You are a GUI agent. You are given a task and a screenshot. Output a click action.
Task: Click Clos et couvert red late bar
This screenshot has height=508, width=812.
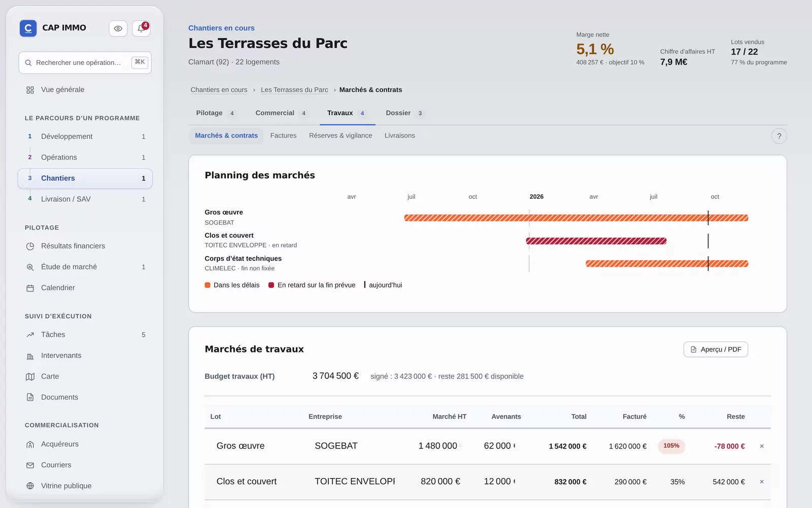[x=596, y=241]
